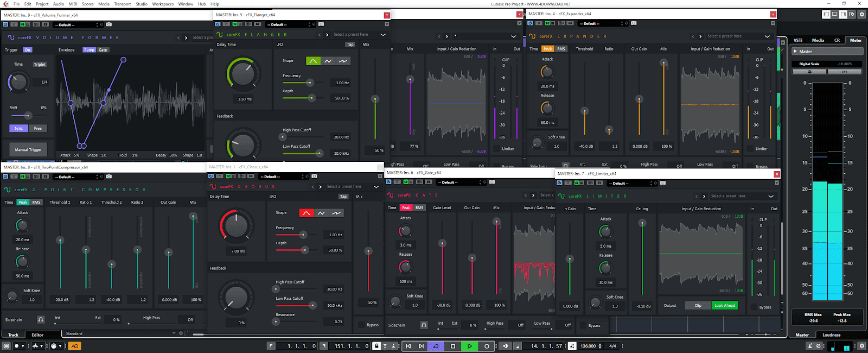Open Standard dropdown in lower editor bar

click(x=120, y=333)
